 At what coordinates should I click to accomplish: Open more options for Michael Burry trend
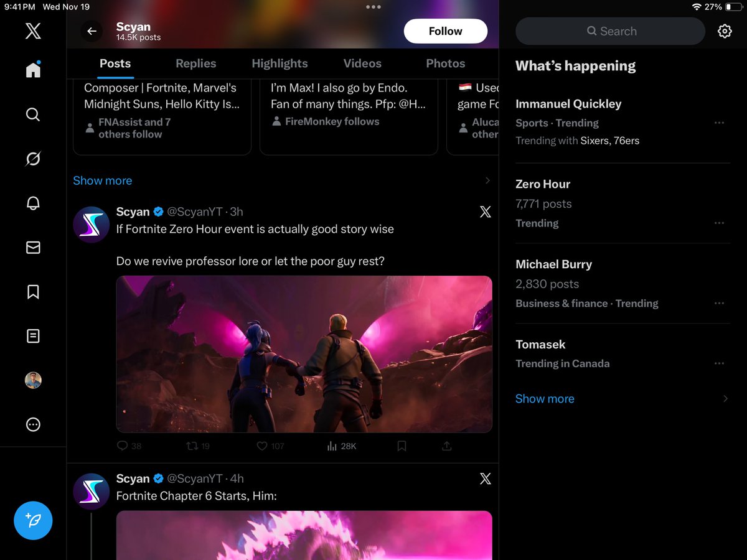tap(719, 303)
